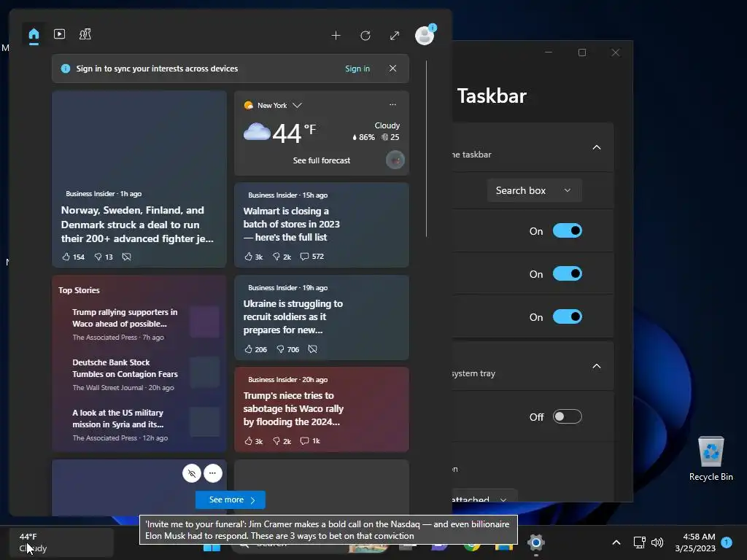Screen dimensions: 747x560
Task: Open the network status tray icon
Action: (639, 542)
